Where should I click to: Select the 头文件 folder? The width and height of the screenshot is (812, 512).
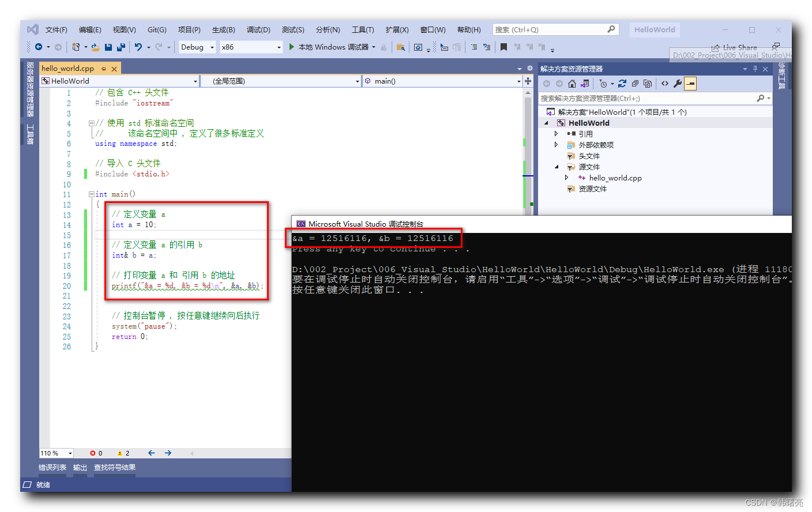589,156
